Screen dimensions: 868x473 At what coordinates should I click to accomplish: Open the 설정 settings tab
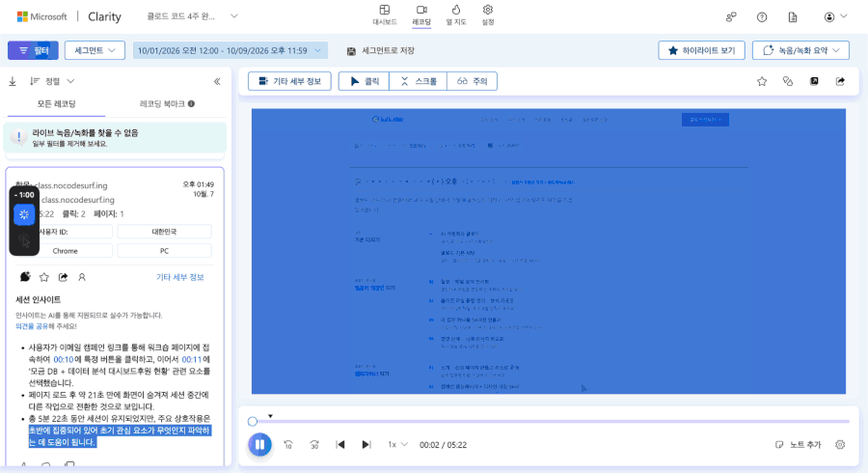click(x=488, y=14)
